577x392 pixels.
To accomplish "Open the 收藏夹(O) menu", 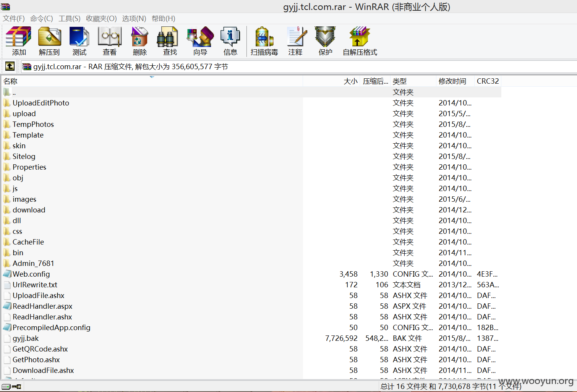I will coord(101,18).
